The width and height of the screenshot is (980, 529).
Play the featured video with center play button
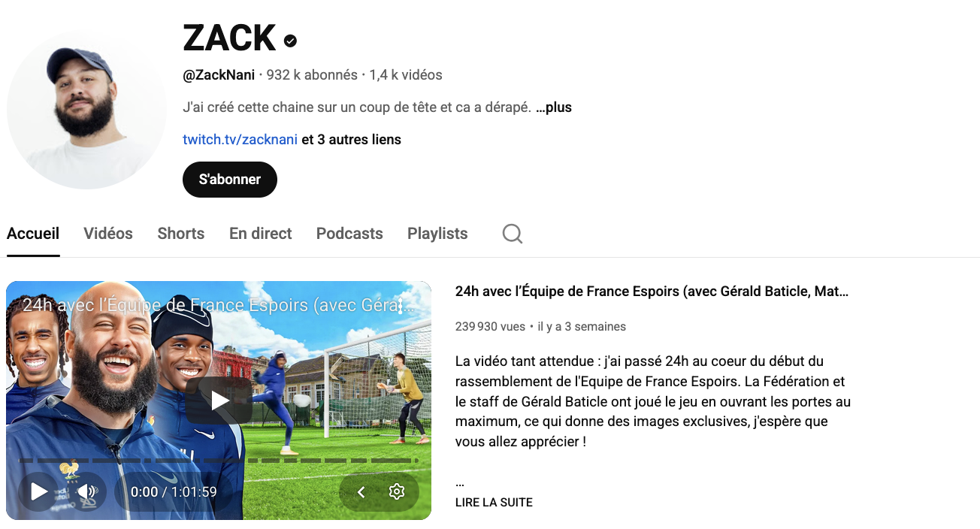pos(219,401)
